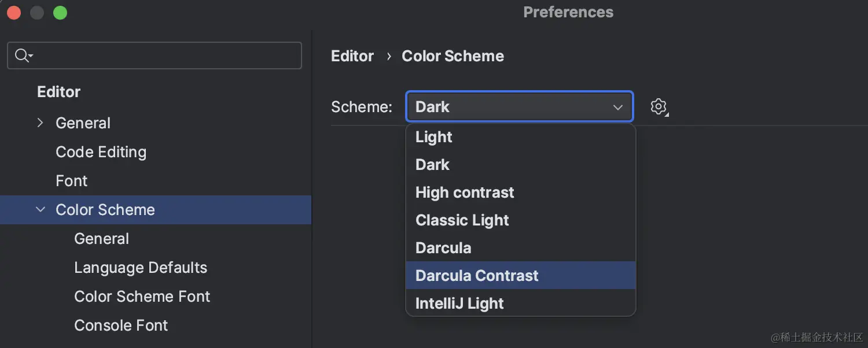The width and height of the screenshot is (868, 348).
Task: Choose the Darcula scheme
Action: pos(443,248)
